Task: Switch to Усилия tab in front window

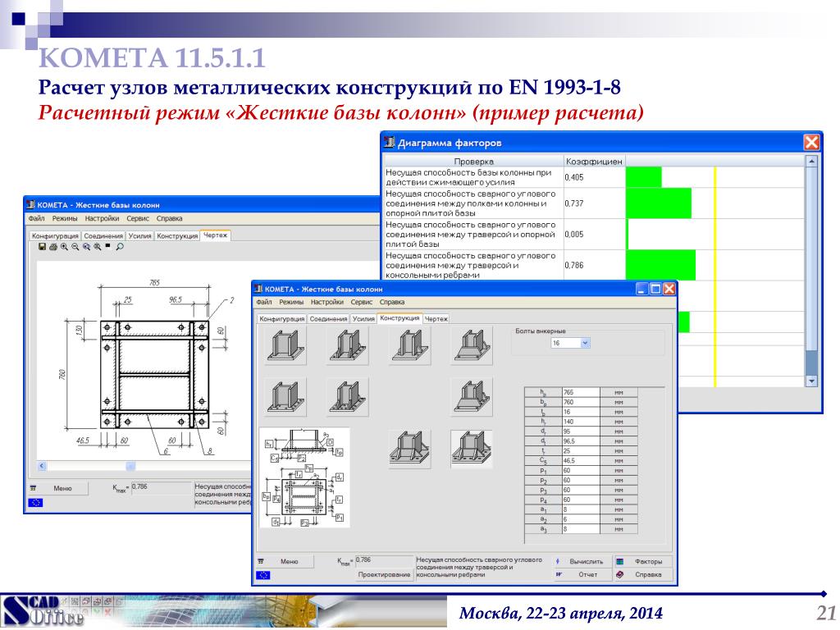Action: click(x=363, y=319)
